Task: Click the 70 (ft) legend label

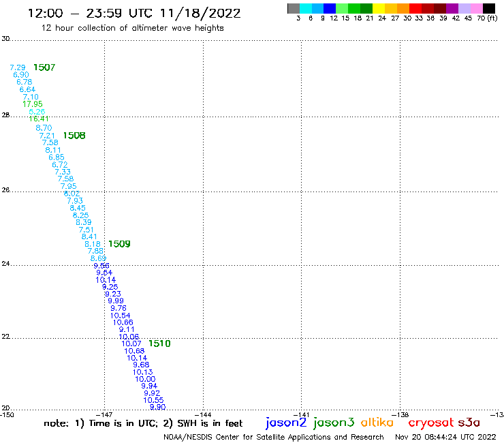Action: point(487,18)
